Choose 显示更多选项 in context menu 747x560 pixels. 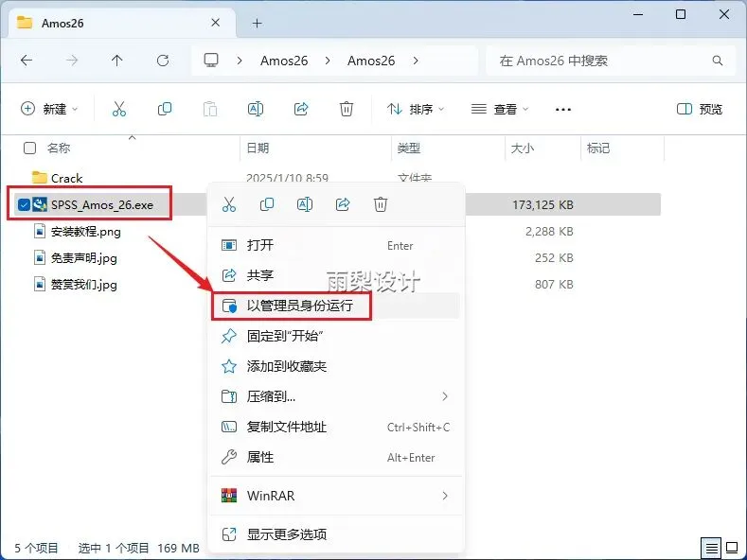335,534
